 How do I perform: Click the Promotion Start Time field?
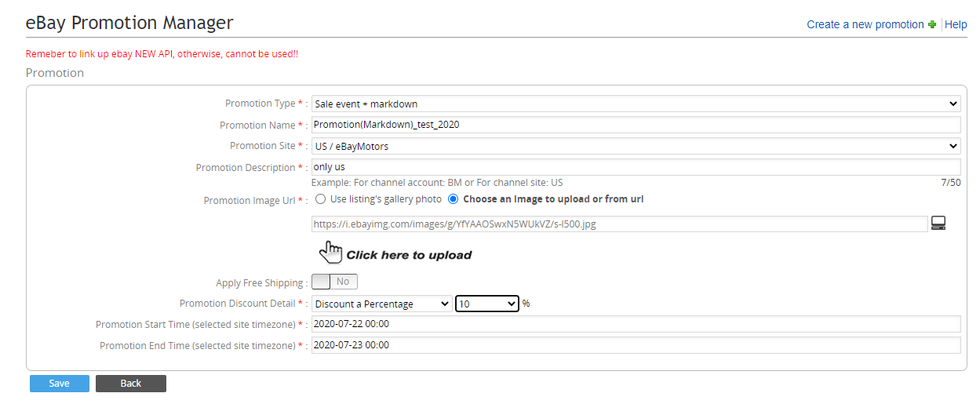click(x=636, y=324)
